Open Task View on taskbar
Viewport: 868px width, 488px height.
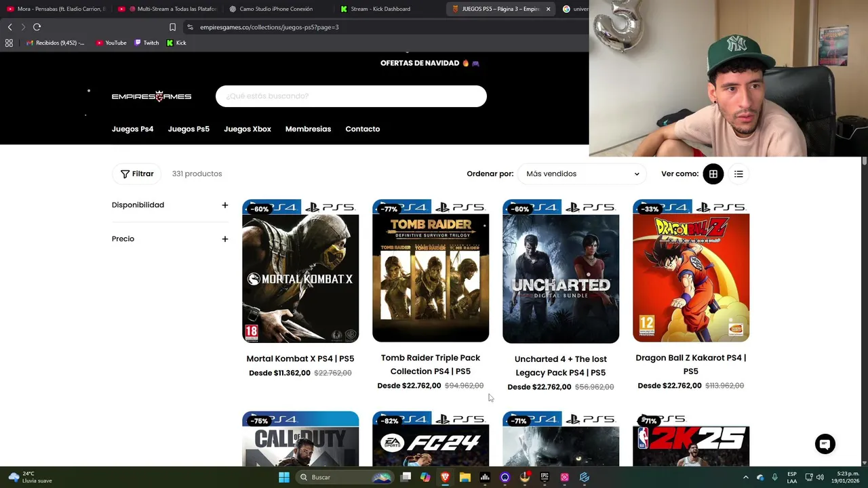(x=406, y=477)
